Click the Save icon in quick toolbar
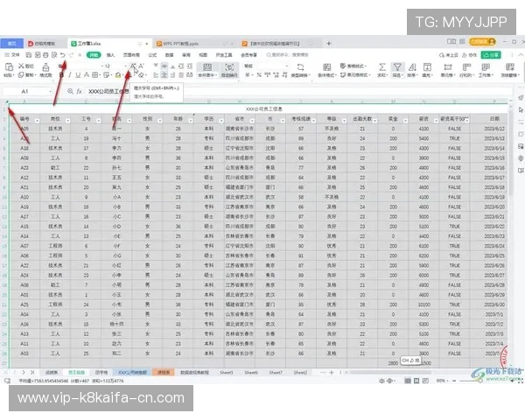The image size is (525, 420). point(29,54)
